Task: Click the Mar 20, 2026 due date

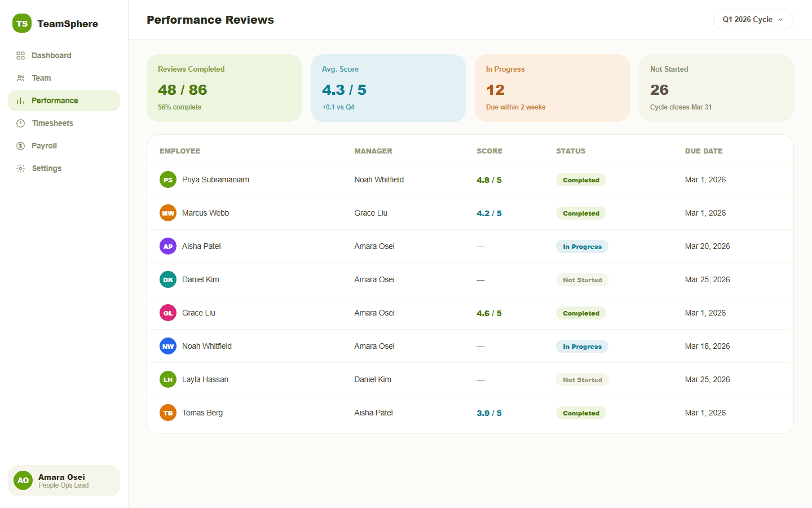Action: [x=708, y=246]
